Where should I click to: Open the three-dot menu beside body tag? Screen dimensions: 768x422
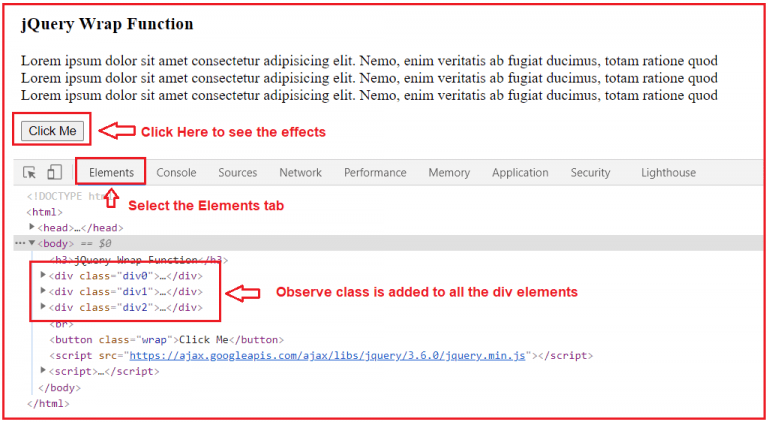tap(20, 243)
